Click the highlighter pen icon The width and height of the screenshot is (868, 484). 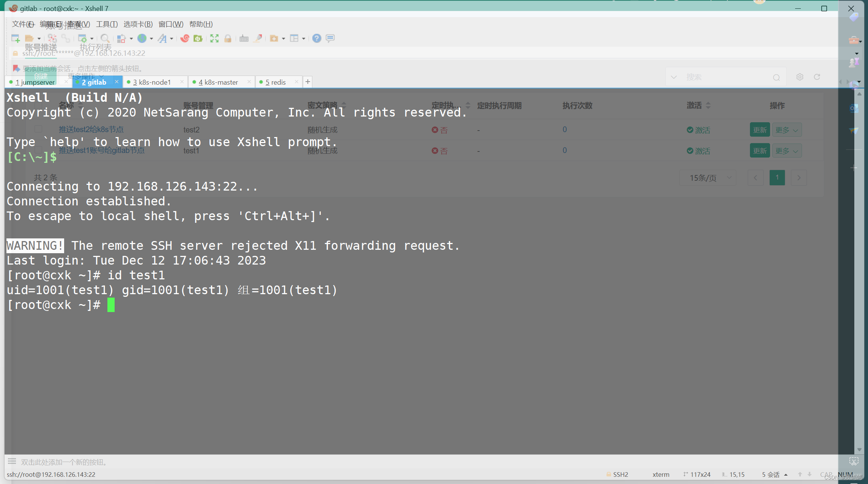258,38
